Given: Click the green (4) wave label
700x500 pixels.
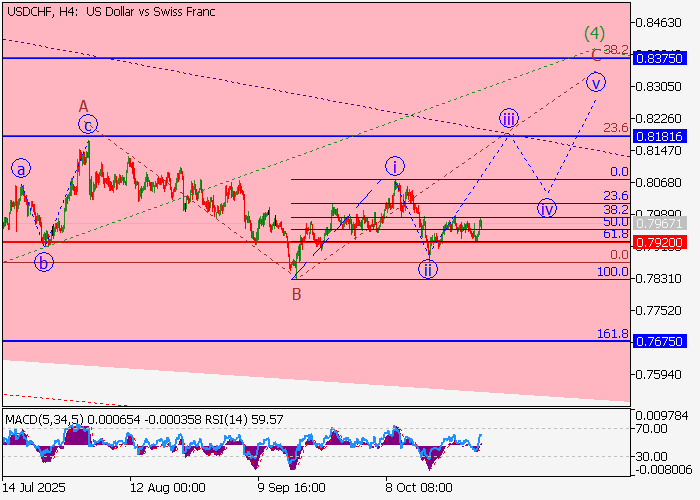Looking at the screenshot, I should (595, 33).
